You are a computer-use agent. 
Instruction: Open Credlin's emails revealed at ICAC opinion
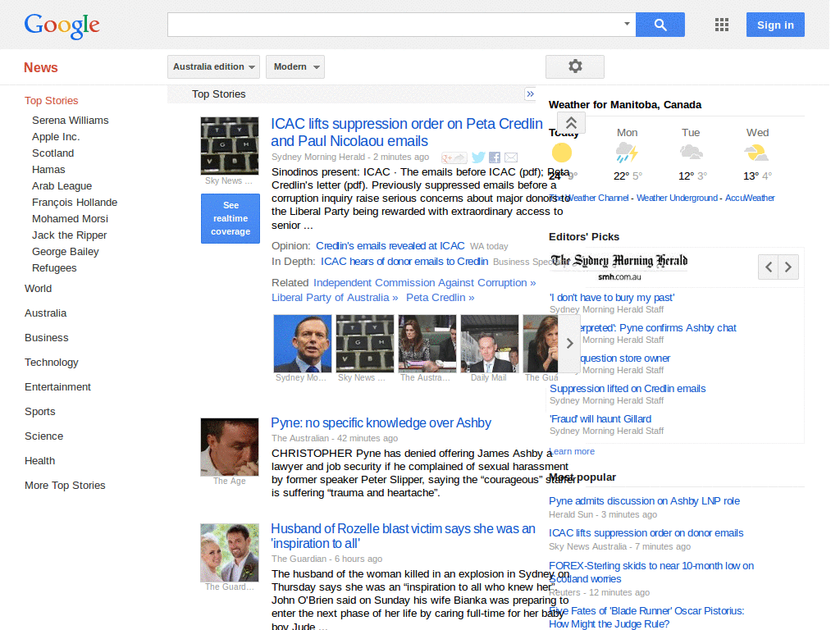[x=390, y=246]
